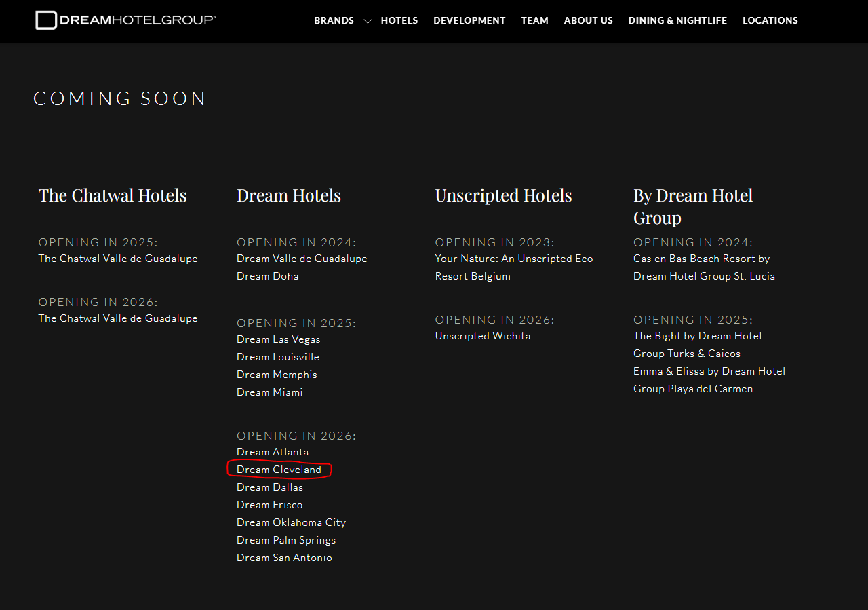Image resolution: width=868 pixels, height=610 pixels.
Task: Open Dream Las Vegas
Action: 279,339
